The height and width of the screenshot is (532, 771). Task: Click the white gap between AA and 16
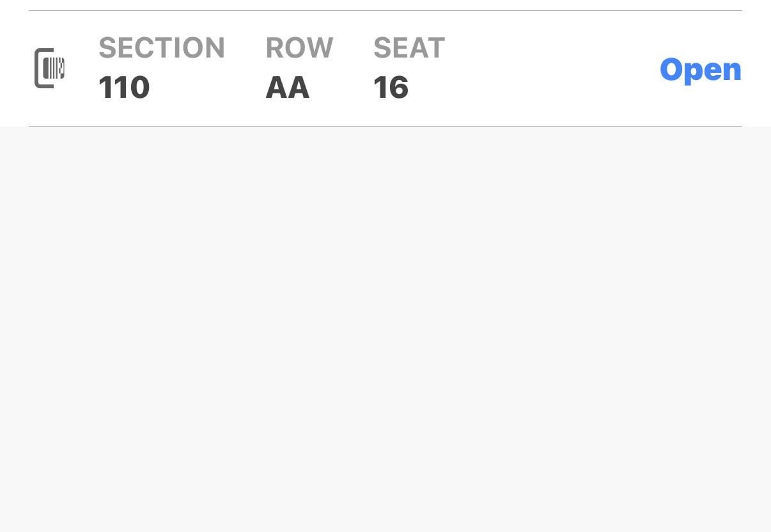341,88
